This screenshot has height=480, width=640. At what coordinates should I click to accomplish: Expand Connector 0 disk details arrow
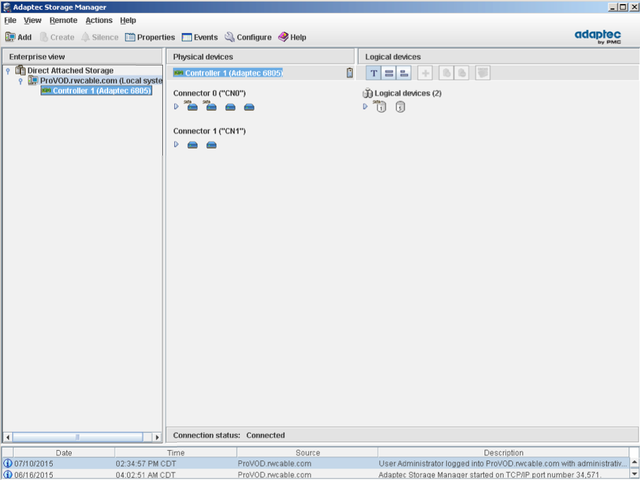click(176, 107)
